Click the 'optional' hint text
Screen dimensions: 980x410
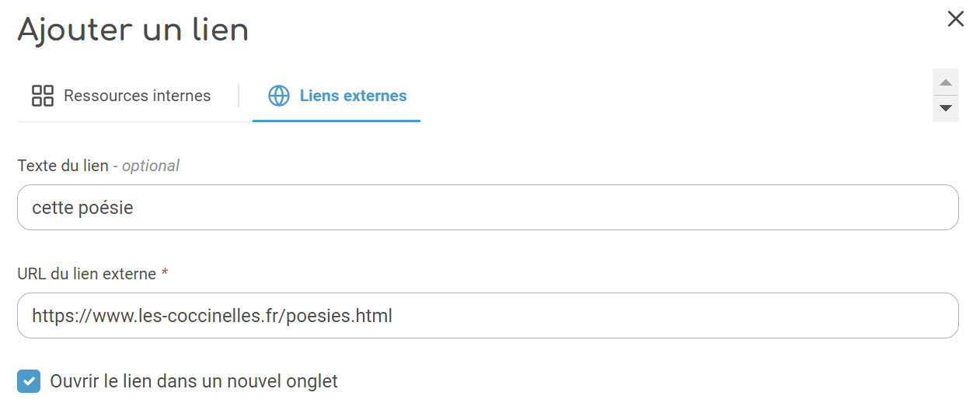coord(151,166)
